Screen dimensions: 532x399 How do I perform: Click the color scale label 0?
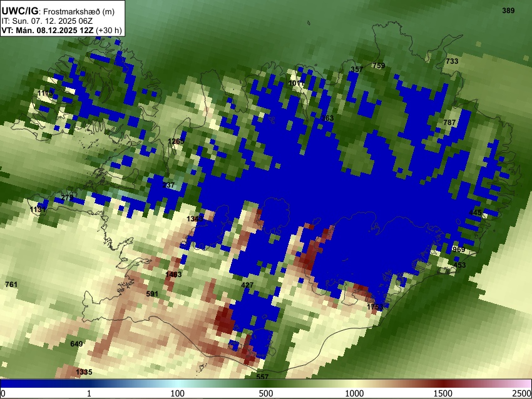point(3,393)
